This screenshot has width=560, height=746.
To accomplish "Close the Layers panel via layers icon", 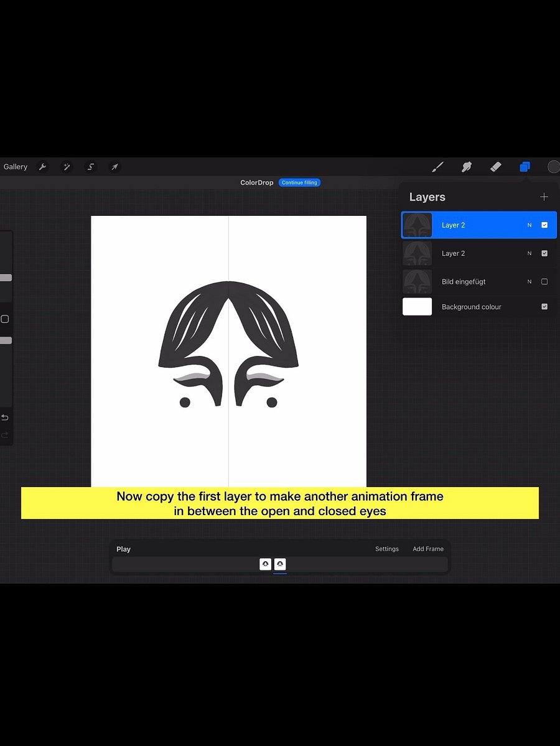I will [x=525, y=167].
